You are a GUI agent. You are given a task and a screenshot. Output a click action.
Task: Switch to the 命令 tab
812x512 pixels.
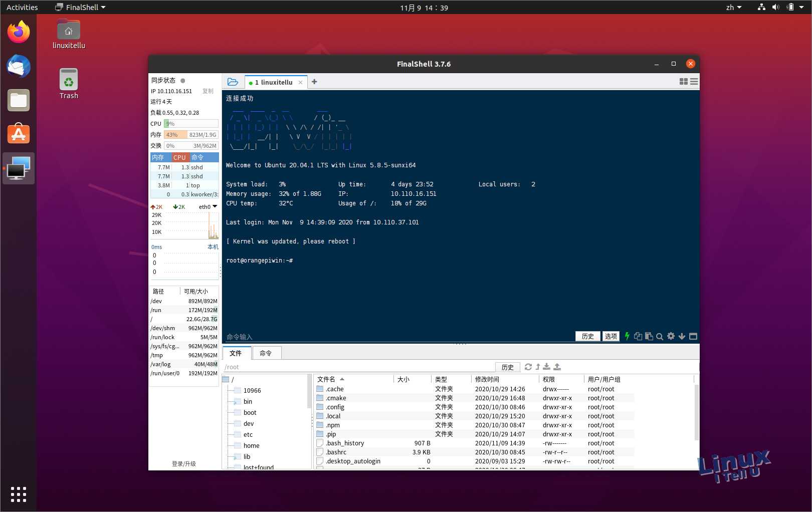[x=266, y=353]
